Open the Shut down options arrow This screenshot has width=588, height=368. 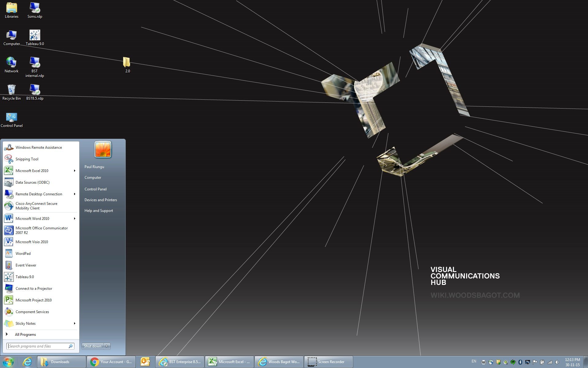[107, 346]
